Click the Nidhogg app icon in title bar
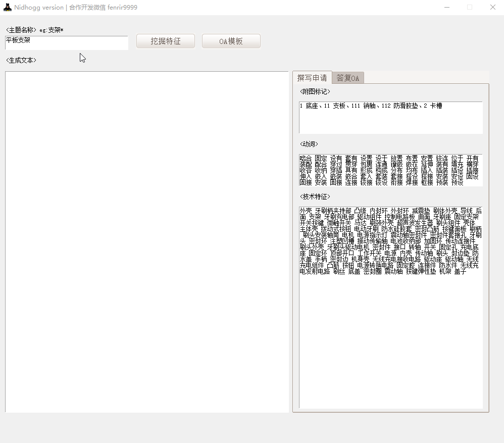Image resolution: width=504 pixels, height=443 pixels. (x=7, y=7)
